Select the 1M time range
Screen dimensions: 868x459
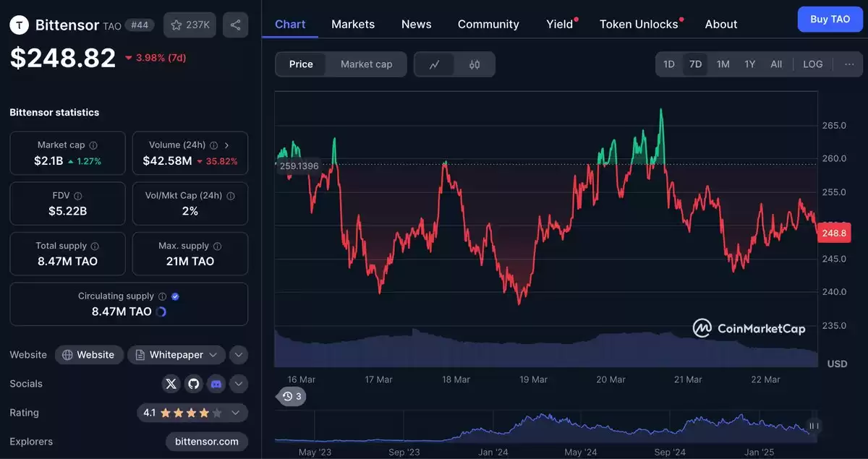coord(723,64)
